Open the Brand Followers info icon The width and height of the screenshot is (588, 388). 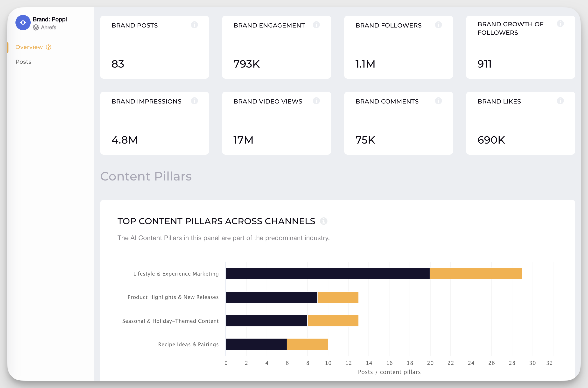pos(438,25)
